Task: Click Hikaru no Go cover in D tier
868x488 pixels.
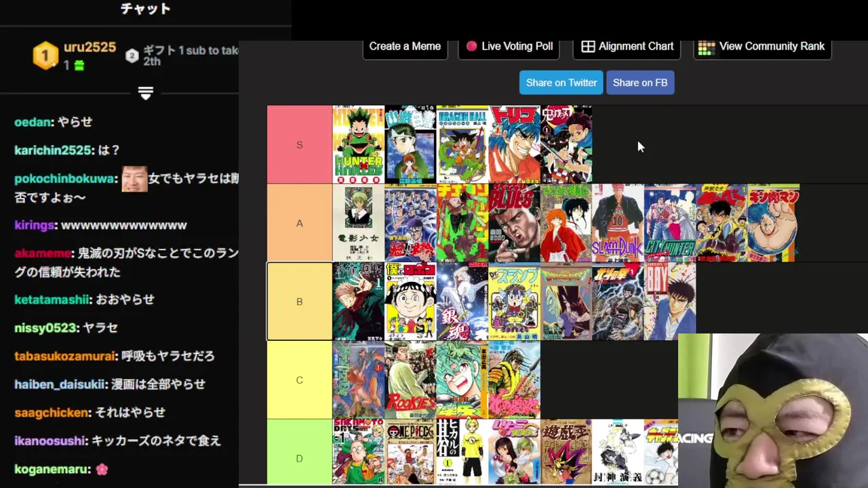Action: [x=462, y=452]
